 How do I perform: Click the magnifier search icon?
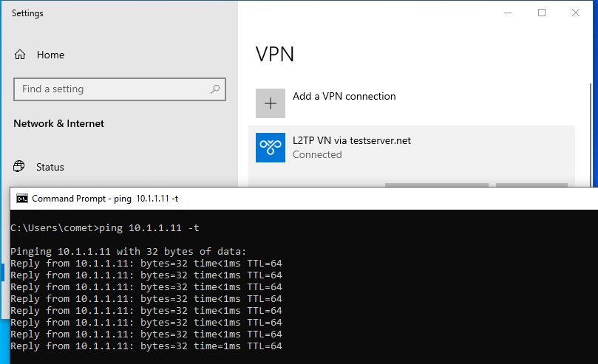coord(215,89)
